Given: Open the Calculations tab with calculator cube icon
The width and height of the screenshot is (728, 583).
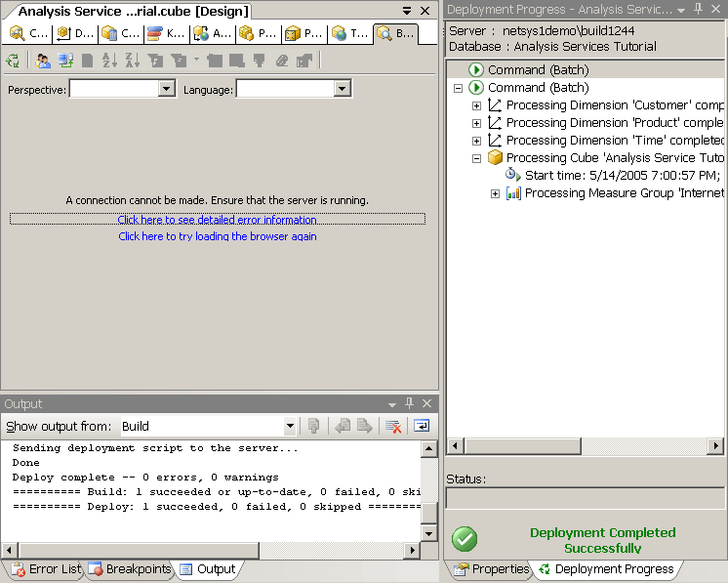Looking at the screenshot, I should coord(120,33).
